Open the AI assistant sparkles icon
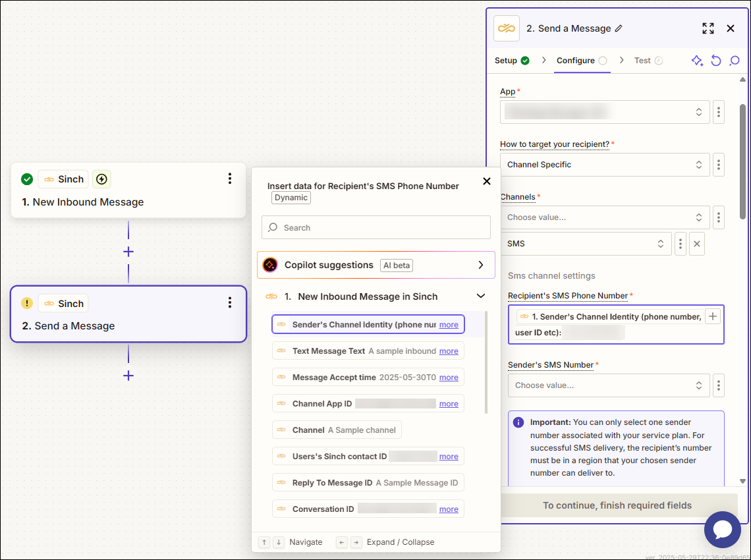The width and height of the screenshot is (751, 560). point(697,60)
